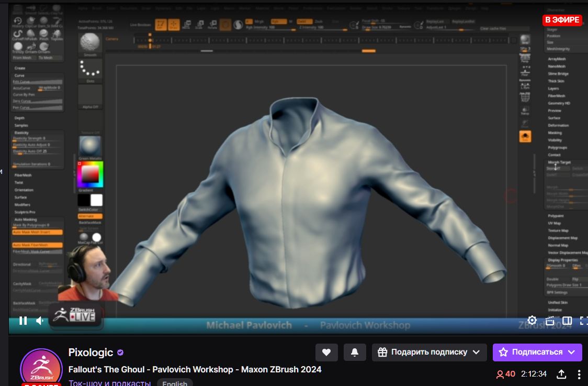Open the three-dot more options menu
Screen dimensions: 588x386
579,374
